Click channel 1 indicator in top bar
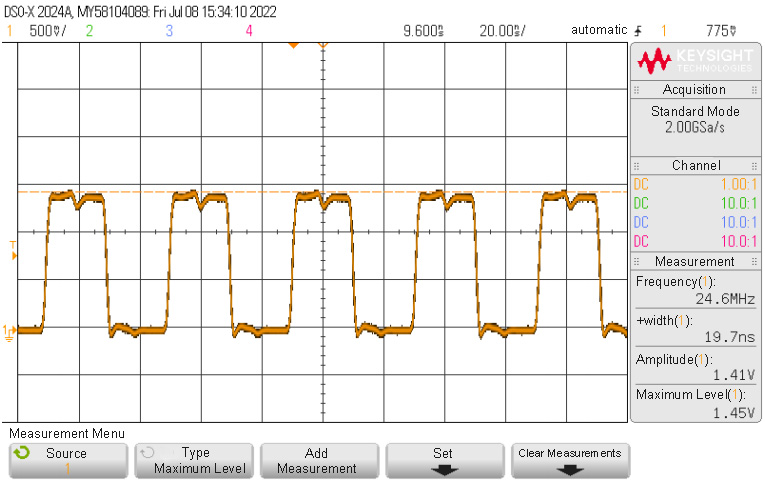 tap(9, 31)
